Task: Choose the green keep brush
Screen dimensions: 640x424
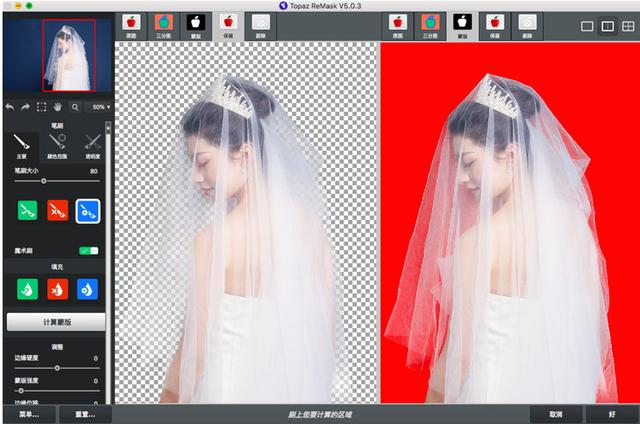Action: click(27, 211)
